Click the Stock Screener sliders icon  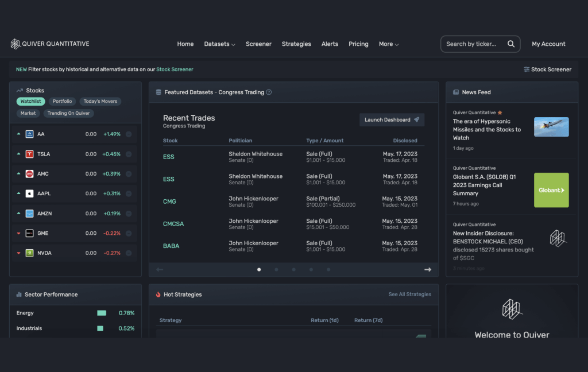pos(527,69)
